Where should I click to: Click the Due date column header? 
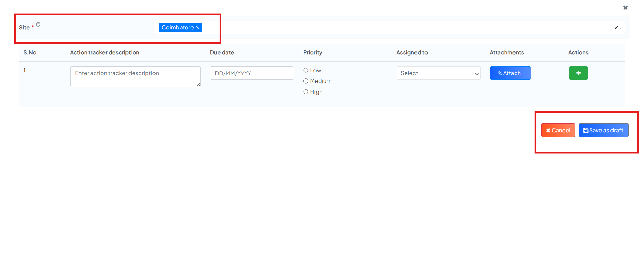[222, 52]
